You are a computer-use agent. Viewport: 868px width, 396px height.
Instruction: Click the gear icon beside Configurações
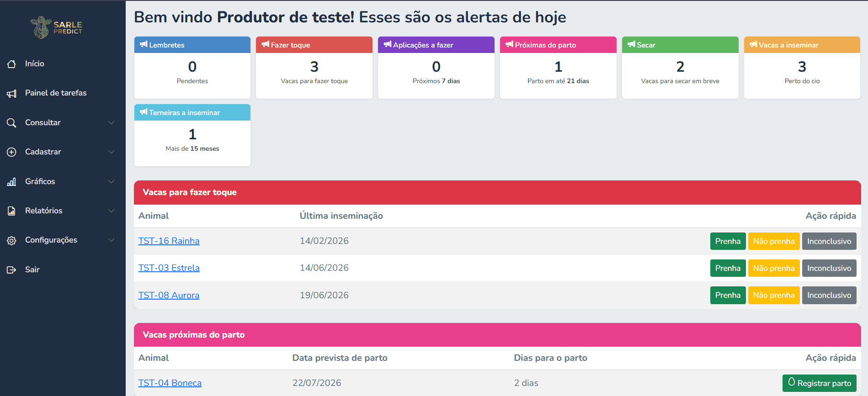point(11,240)
